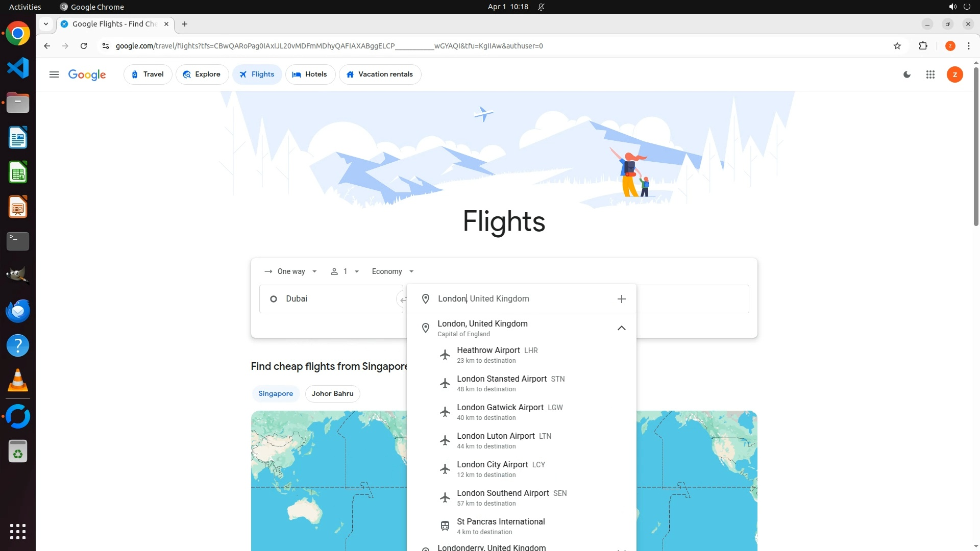Open Google apps grid icon
This screenshot has width=980, height=551.
coord(930,74)
